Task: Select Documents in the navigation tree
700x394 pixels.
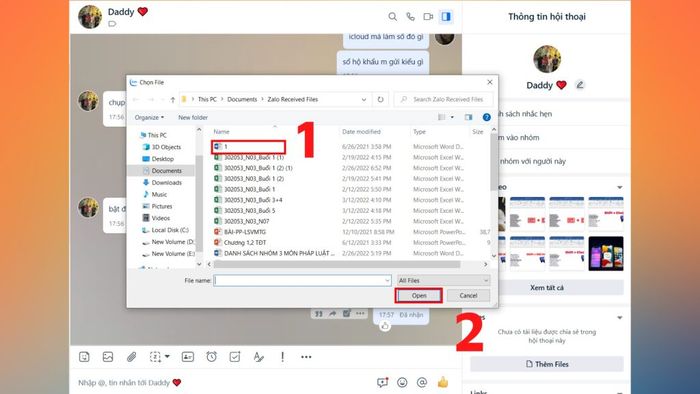Action: (167, 170)
